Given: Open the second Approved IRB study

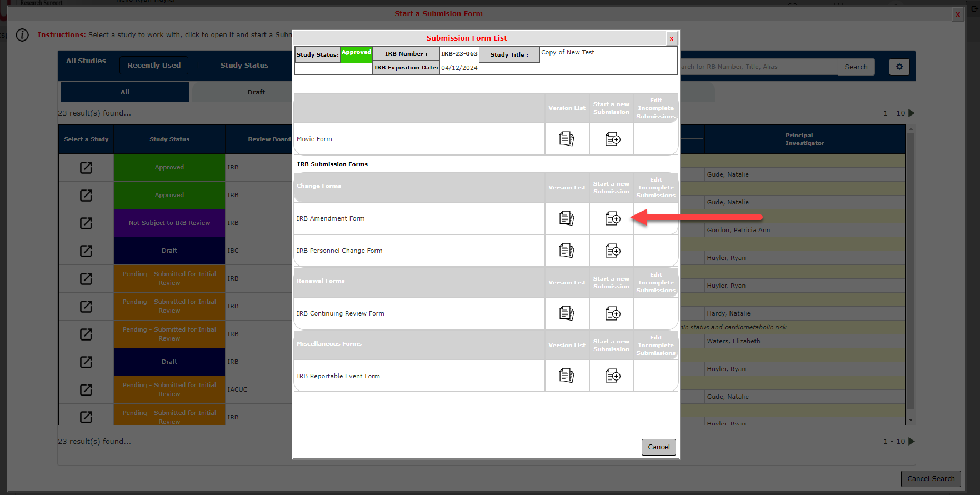Looking at the screenshot, I should coord(86,196).
